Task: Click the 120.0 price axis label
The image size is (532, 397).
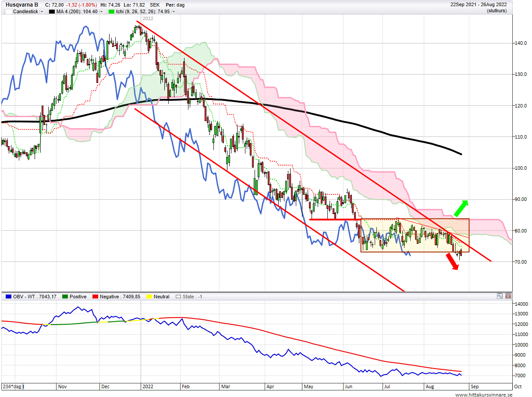Action: click(521, 106)
